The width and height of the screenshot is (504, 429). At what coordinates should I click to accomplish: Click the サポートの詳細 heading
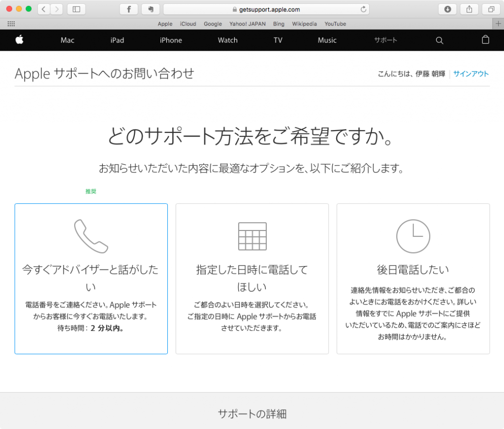pyautogui.click(x=252, y=414)
